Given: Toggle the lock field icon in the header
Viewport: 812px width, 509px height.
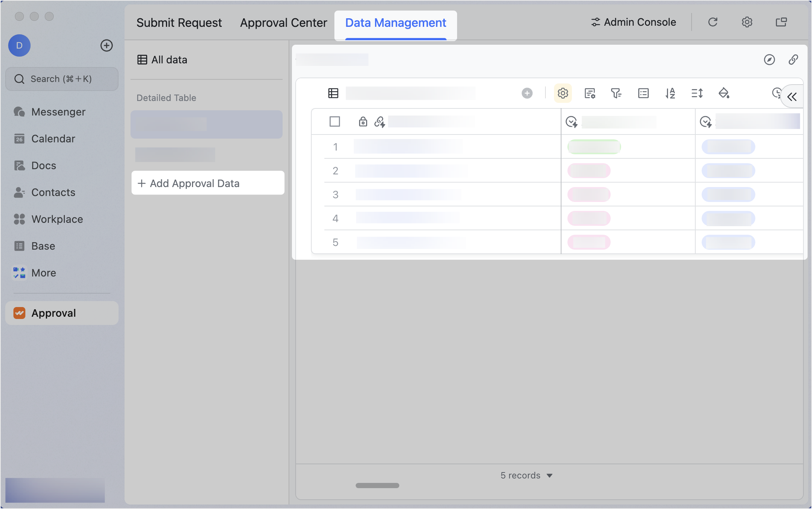Looking at the screenshot, I should click(x=363, y=121).
